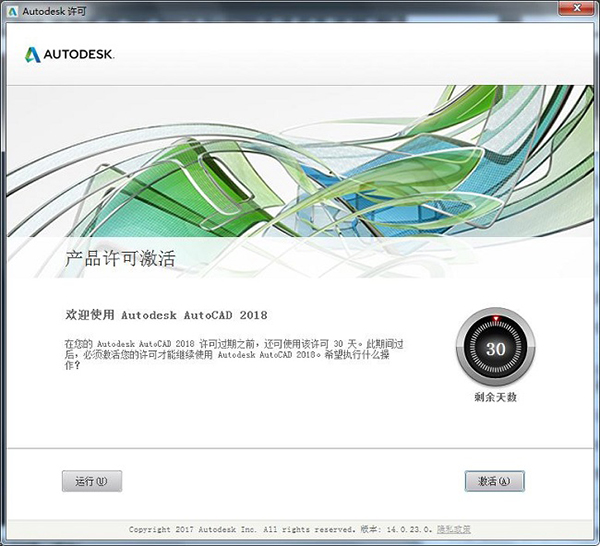Click the 产品许可激活 heading

coord(120,258)
